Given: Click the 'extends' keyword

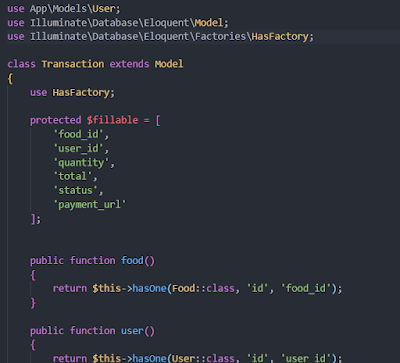Looking at the screenshot, I should [129, 64].
